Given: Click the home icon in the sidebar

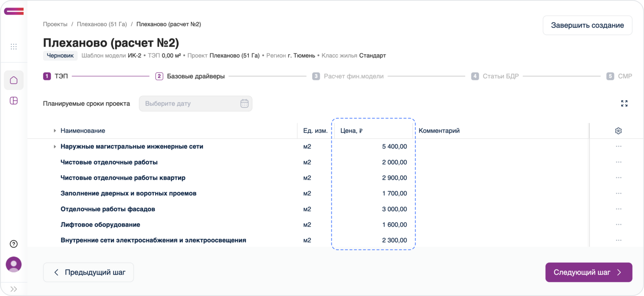Looking at the screenshot, I should click(x=14, y=80).
